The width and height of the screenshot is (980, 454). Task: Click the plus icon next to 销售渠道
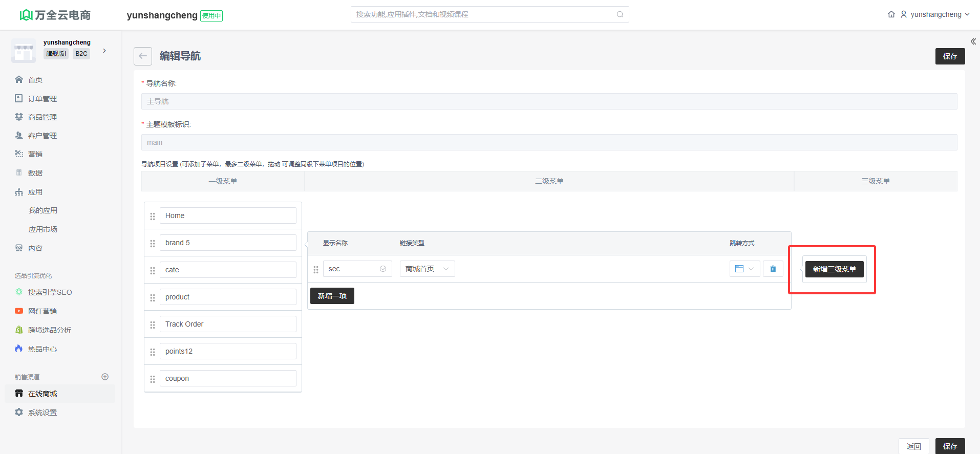(105, 377)
